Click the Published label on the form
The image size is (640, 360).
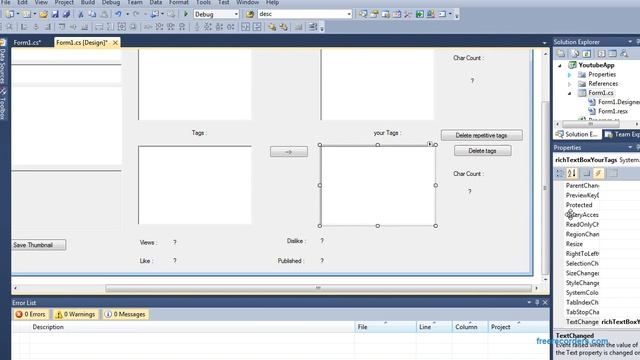[291, 261]
